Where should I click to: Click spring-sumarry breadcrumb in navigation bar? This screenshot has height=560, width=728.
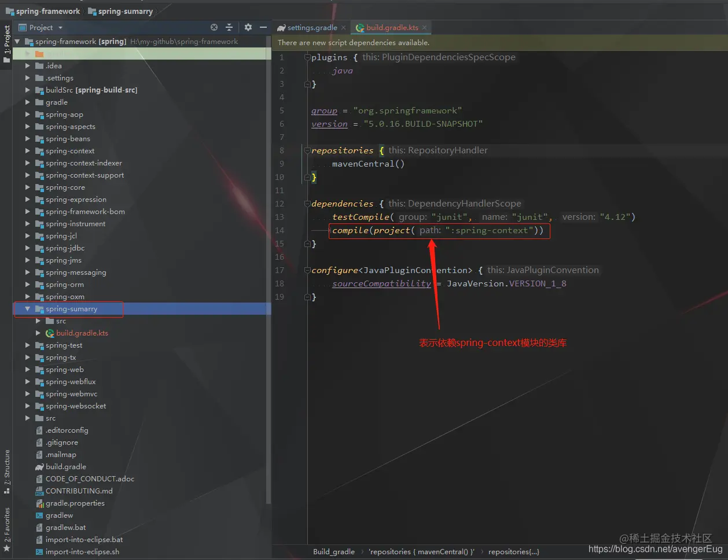click(x=120, y=11)
